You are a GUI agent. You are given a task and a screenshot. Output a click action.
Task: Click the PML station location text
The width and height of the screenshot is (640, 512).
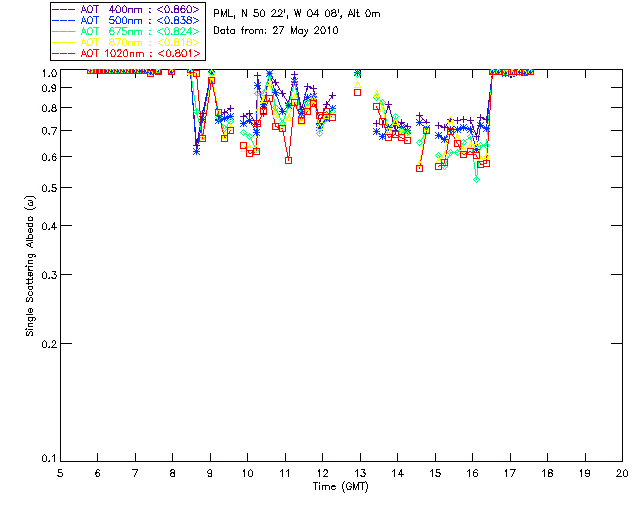tap(297, 15)
